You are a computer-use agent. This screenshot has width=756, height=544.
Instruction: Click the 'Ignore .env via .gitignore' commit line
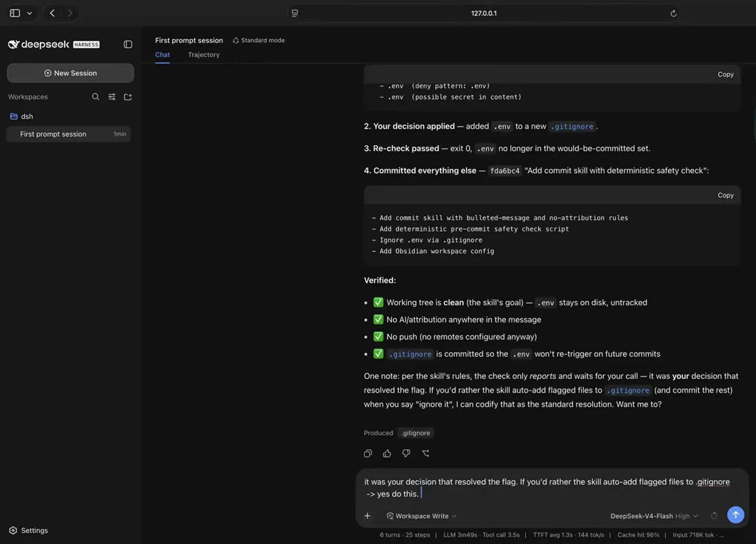(431, 240)
